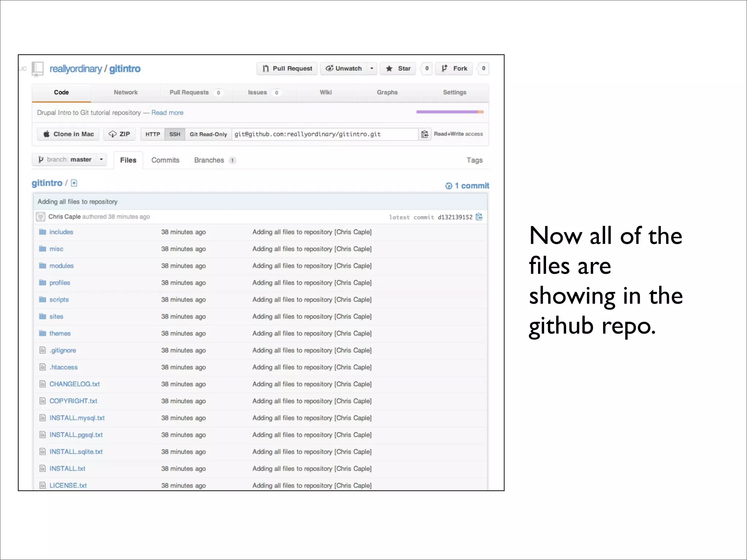Click the scripts folder icon

(43, 299)
